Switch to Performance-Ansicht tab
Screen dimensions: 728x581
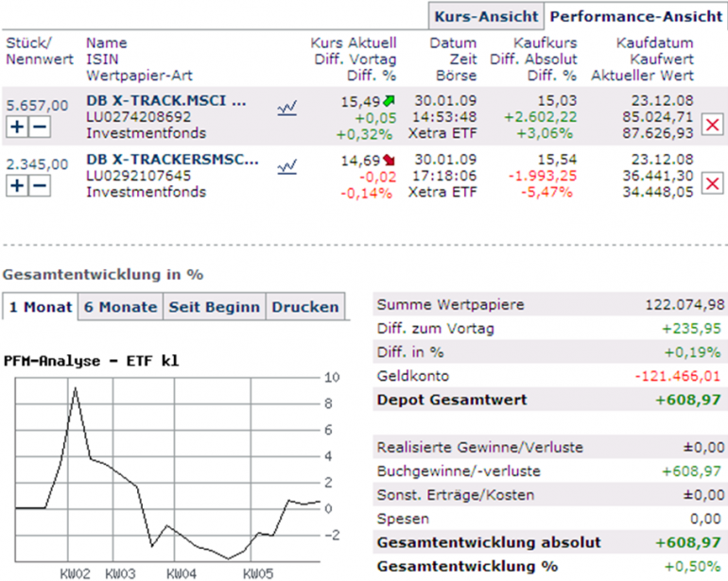tap(635, 16)
